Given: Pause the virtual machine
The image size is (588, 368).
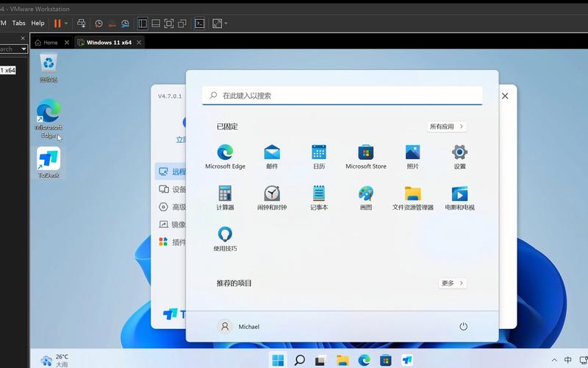Looking at the screenshot, I should [57, 24].
